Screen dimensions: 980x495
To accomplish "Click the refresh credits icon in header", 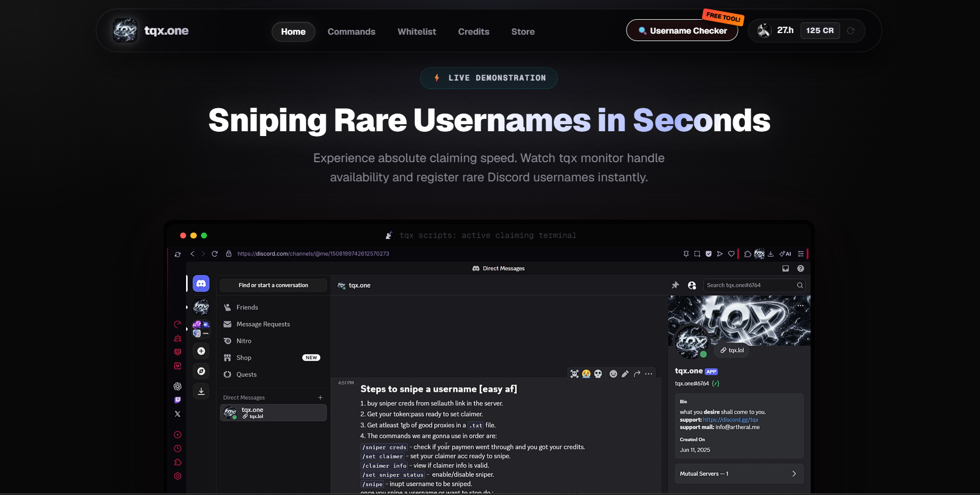I will pos(851,30).
